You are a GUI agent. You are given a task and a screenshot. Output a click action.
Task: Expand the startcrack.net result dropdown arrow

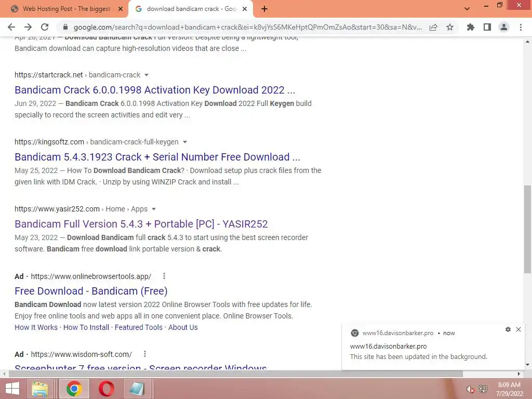[147, 75]
